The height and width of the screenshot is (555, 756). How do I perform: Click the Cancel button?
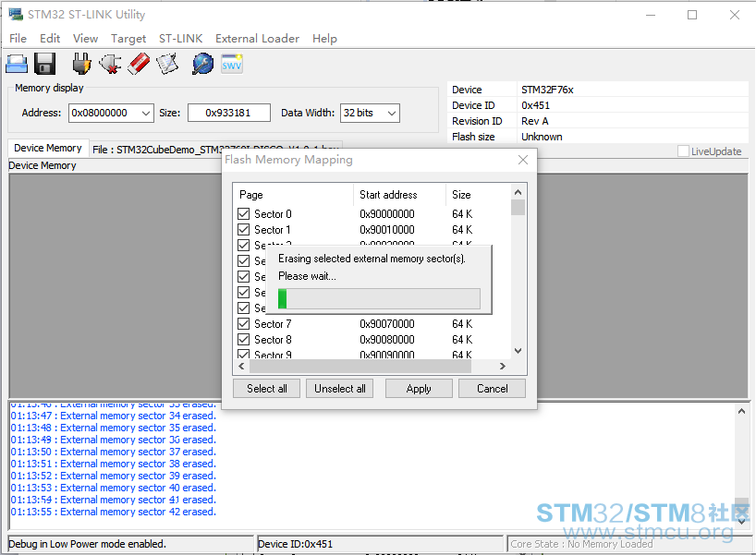pyautogui.click(x=492, y=388)
